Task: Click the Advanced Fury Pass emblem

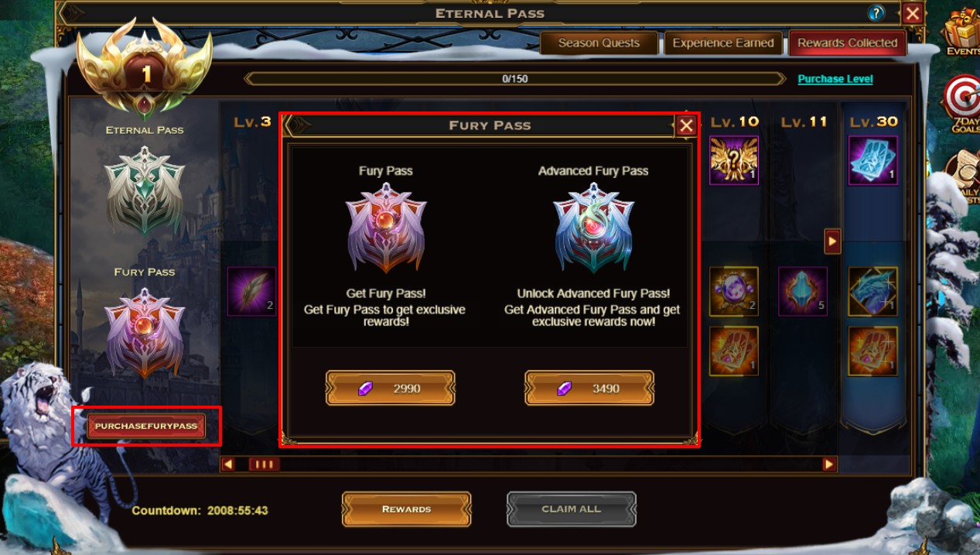Action: 593,228
